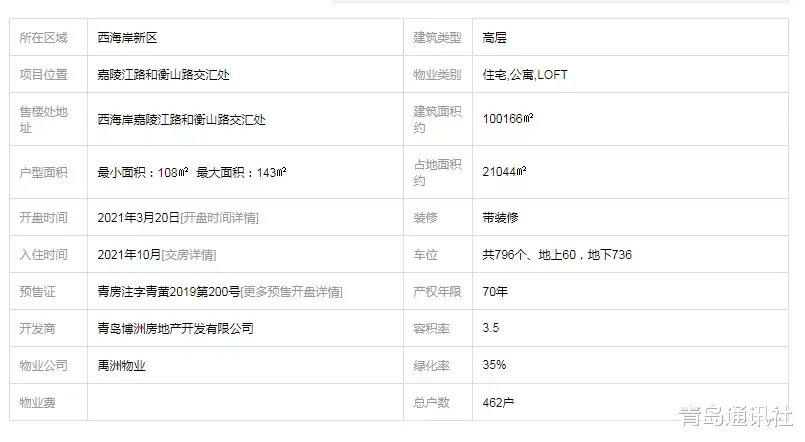Select the 入住时间 label
Image resolution: width=805 pixels, height=442 pixels.
pyautogui.click(x=44, y=255)
